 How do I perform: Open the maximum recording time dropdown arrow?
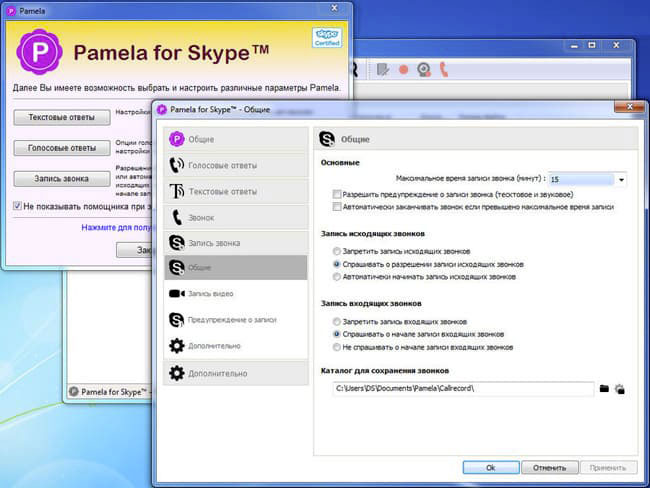pyautogui.click(x=621, y=180)
